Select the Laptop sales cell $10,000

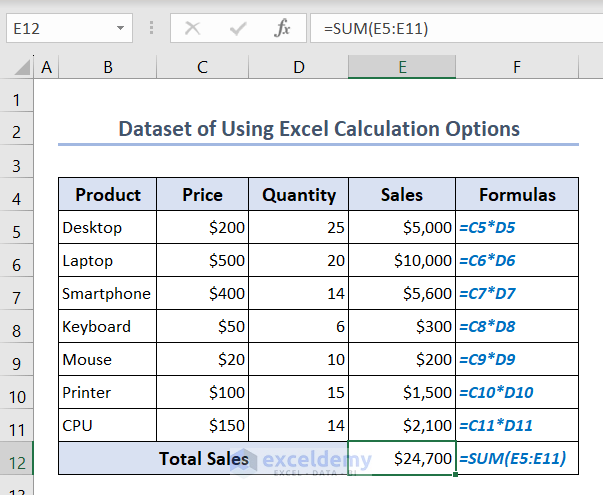click(402, 261)
